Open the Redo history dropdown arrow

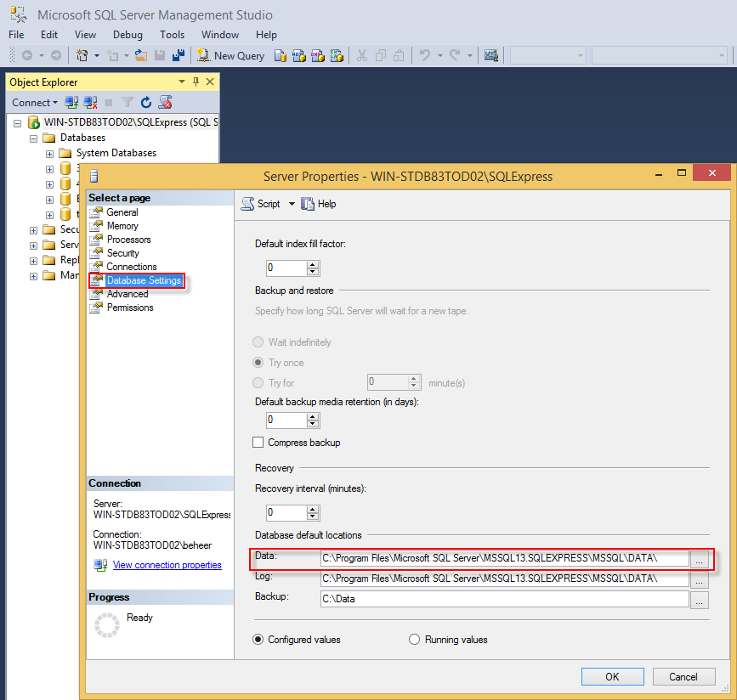pos(469,55)
